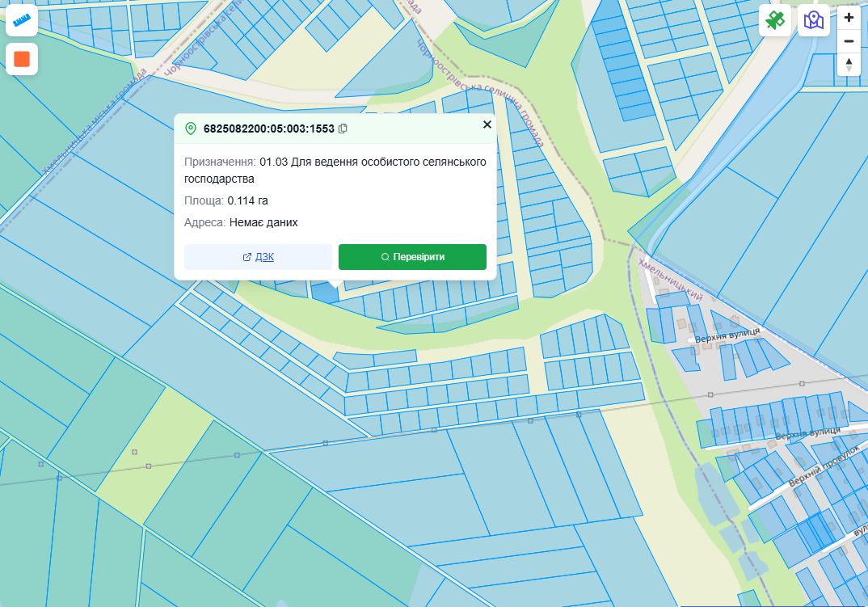Select the highlighted blue parcel under the popup
This screenshot has width=868, height=607.
[x=324, y=293]
